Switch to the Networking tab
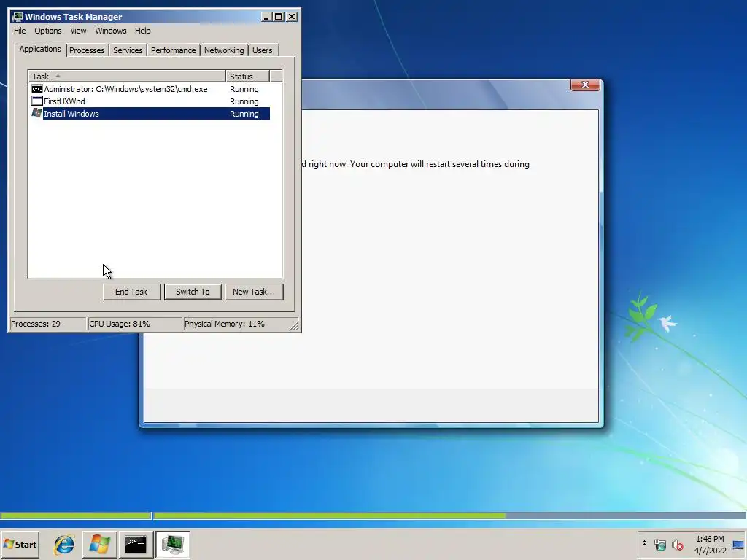The image size is (747, 560). (224, 50)
